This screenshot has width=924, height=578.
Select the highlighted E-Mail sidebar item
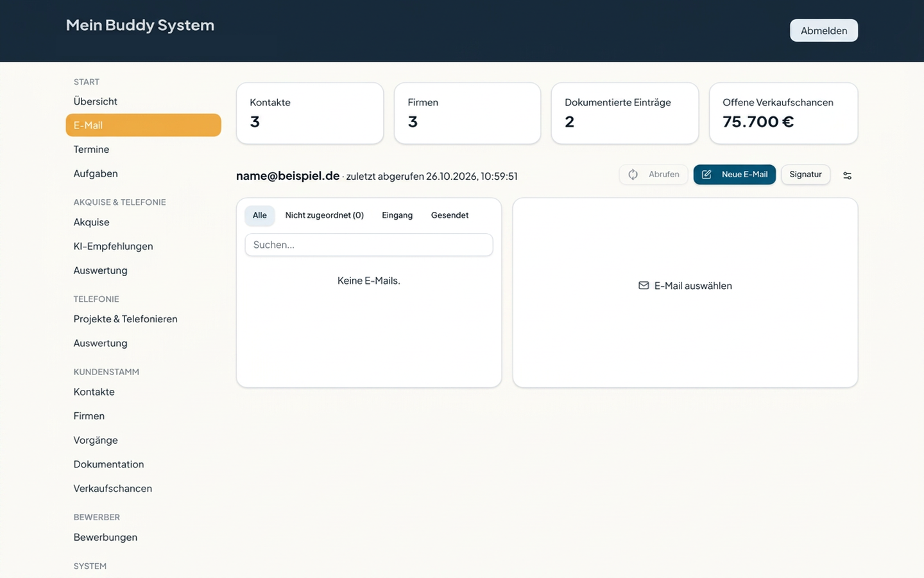tap(143, 125)
